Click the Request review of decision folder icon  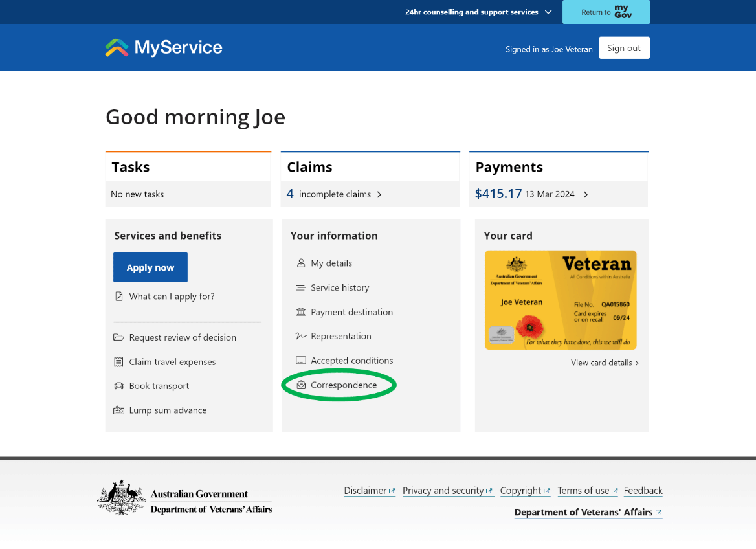click(x=119, y=337)
